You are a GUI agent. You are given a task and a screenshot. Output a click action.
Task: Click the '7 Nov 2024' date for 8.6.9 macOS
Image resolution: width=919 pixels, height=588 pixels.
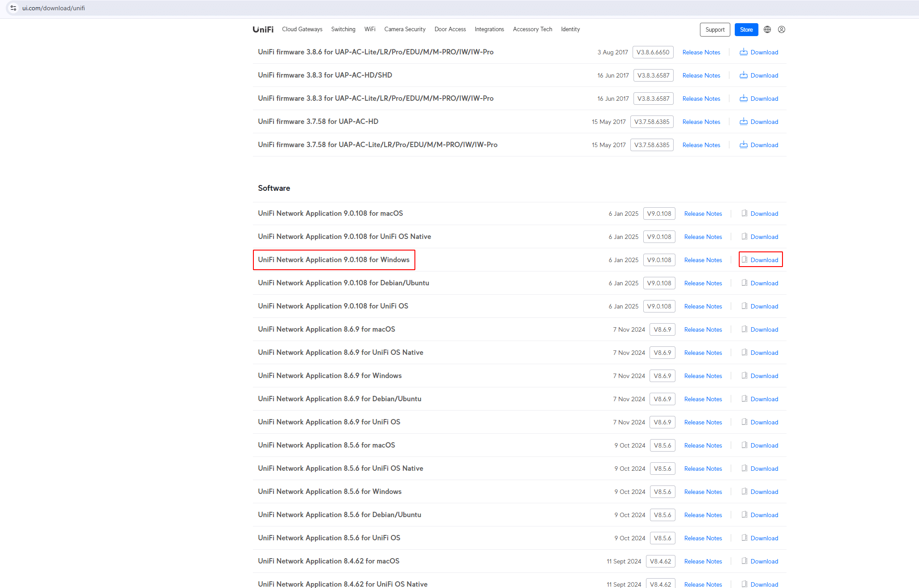(629, 329)
